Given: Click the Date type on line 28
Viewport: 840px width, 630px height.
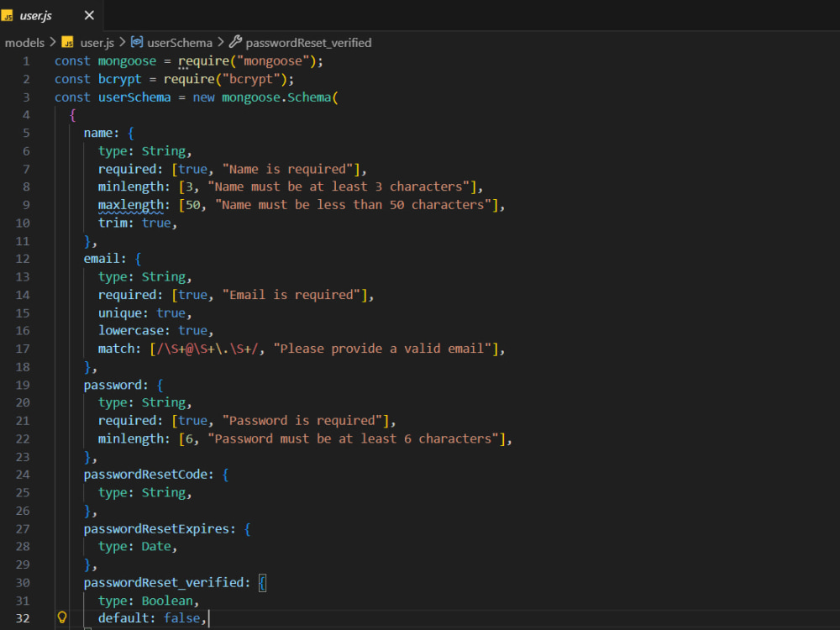Looking at the screenshot, I should [x=156, y=547].
